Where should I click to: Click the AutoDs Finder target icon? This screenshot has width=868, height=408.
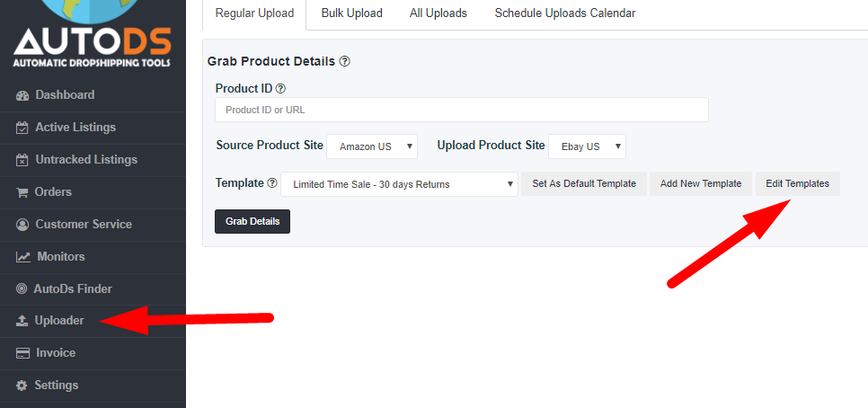pos(22,289)
